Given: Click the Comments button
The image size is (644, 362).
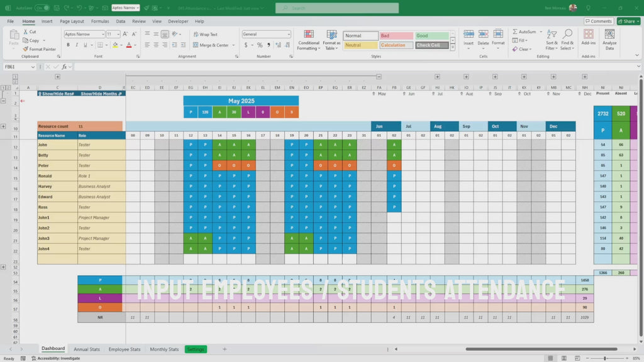Looking at the screenshot, I should pos(598,21).
